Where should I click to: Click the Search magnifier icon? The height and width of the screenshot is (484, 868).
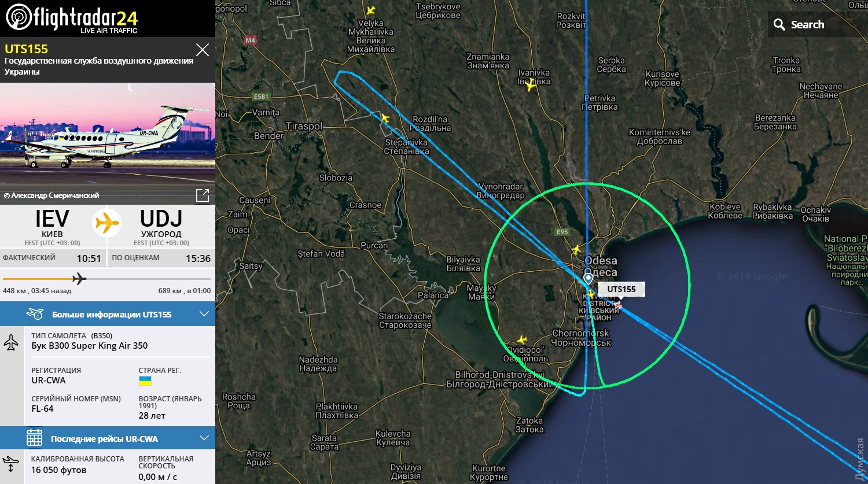click(x=779, y=25)
